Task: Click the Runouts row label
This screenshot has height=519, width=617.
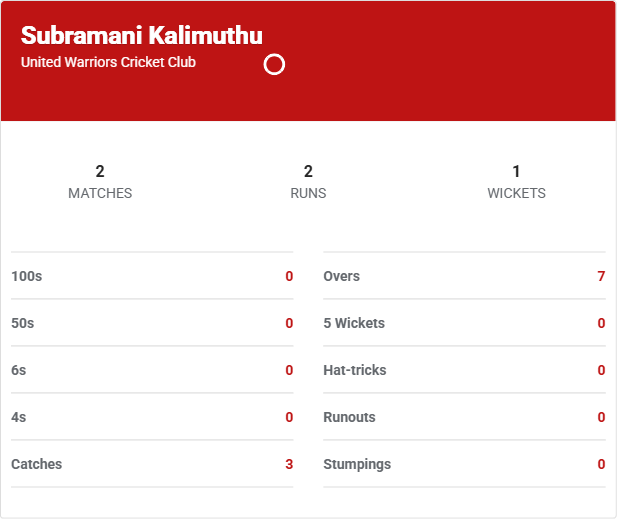Action: coord(349,417)
